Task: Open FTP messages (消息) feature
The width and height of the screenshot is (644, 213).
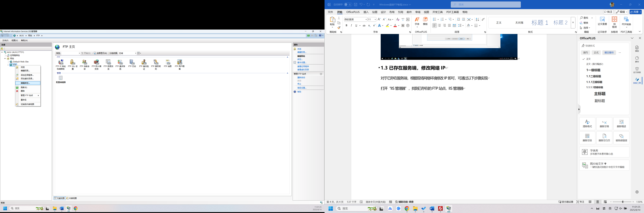Action: click(168, 64)
